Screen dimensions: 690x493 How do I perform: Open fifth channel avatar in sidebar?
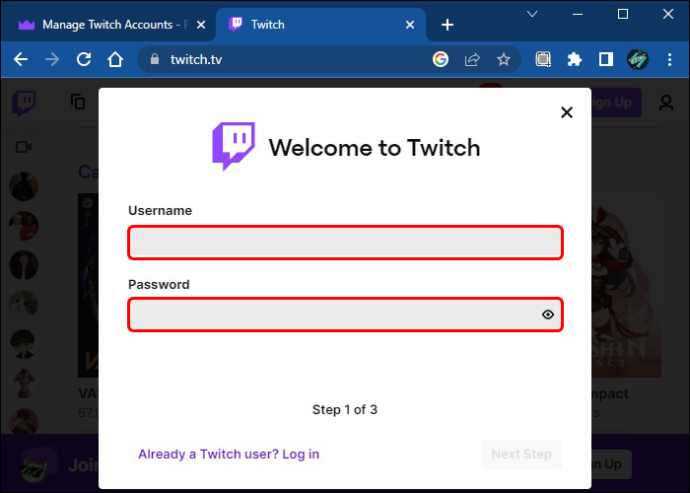(x=24, y=344)
